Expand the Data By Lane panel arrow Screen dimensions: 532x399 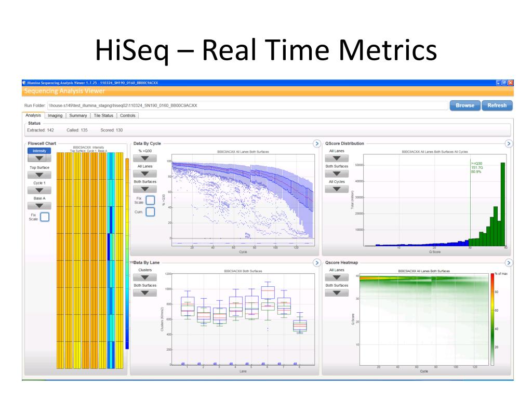[x=316, y=262]
